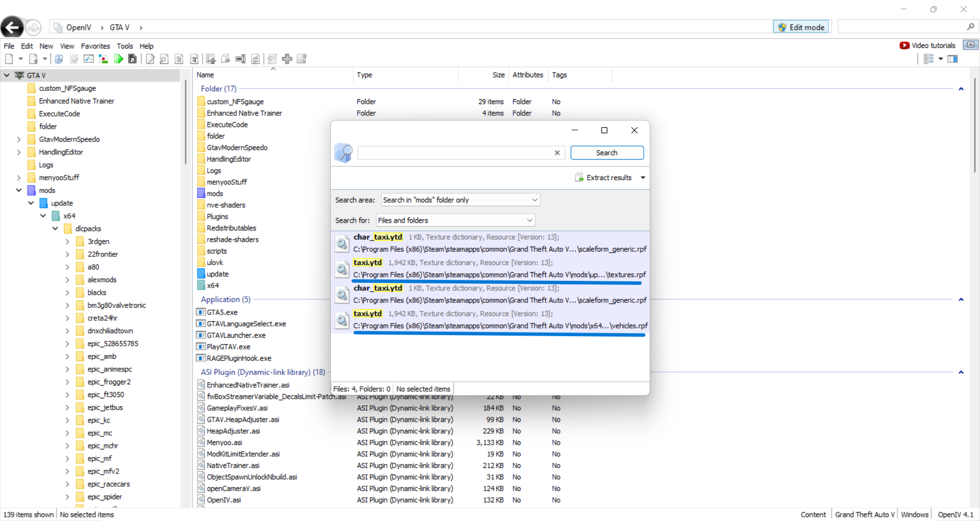Collapse the mods tree node
This screenshot has height=521, width=980.
pos(19,191)
